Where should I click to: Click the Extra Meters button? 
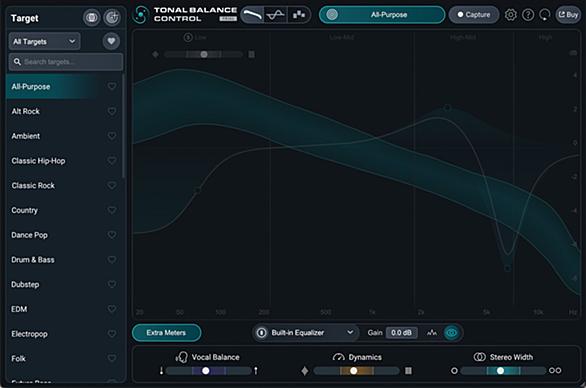pyautogui.click(x=166, y=333)
